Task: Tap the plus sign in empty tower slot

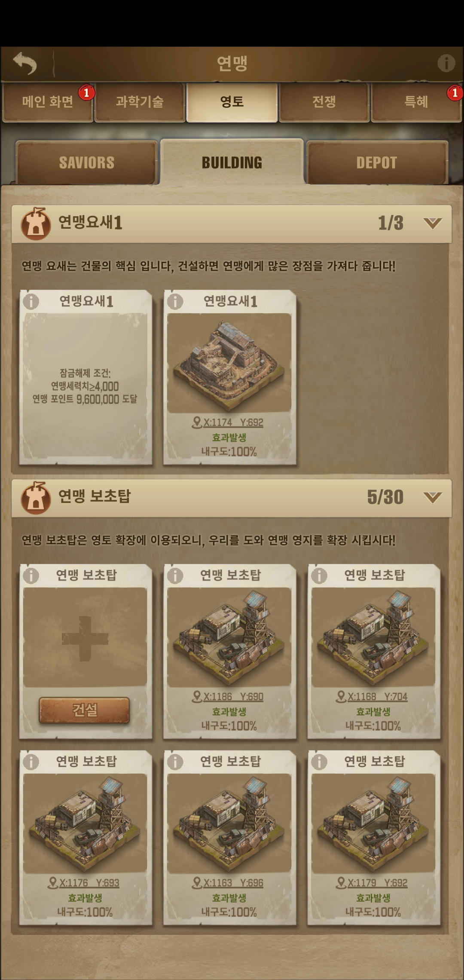Action: coord(85,639)
